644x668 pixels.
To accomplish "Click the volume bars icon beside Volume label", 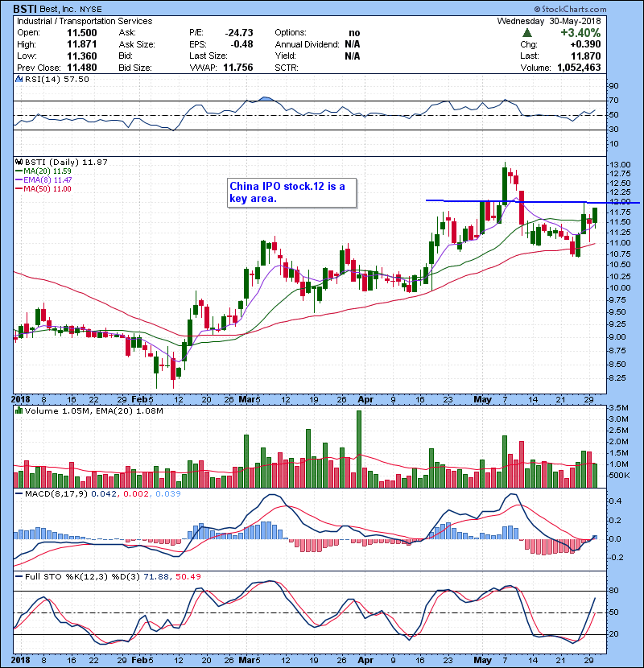I will 19,410.
